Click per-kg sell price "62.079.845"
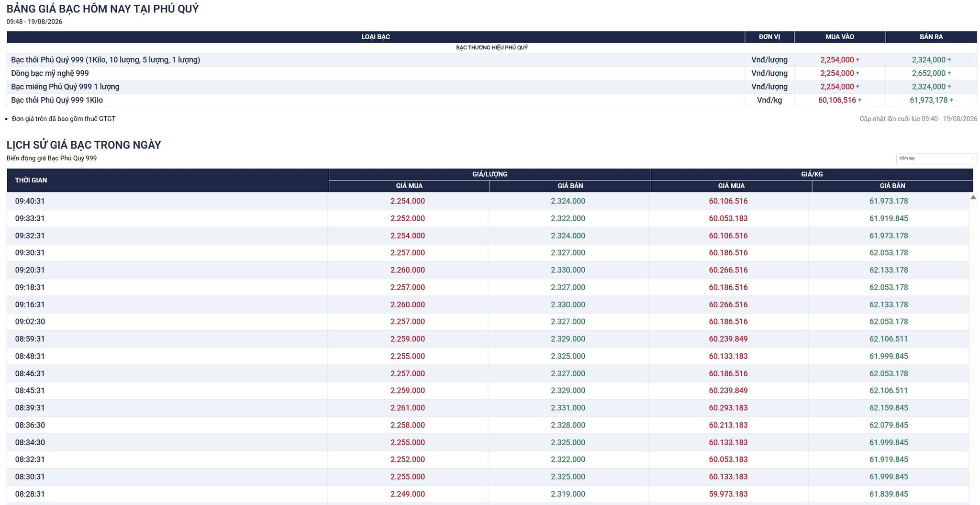 click(889, 425)
